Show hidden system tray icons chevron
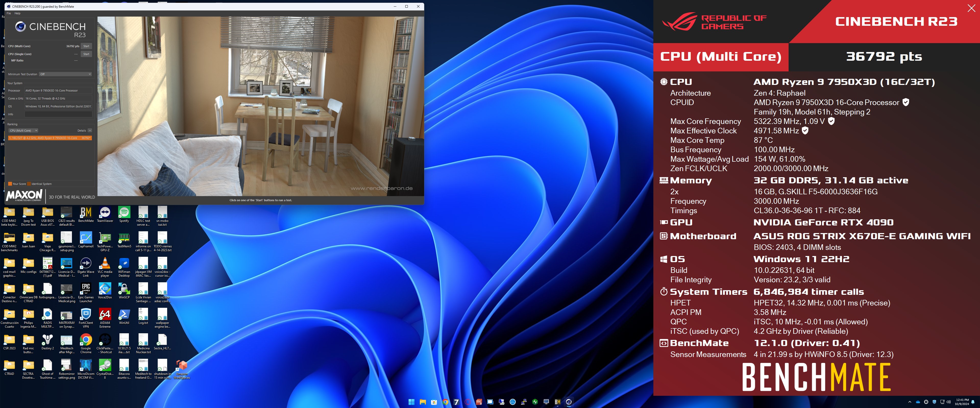980x408 pixels. tap(910, 402)
